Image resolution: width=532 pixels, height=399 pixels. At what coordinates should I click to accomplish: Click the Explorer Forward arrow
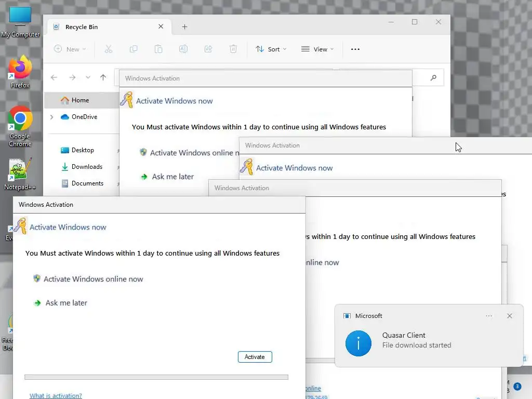point(72,78)
